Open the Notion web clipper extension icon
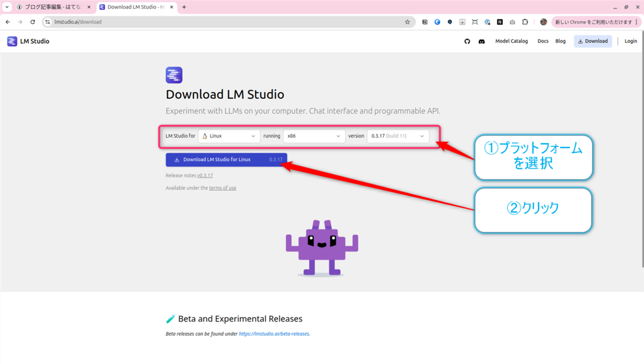 (425, 22)
